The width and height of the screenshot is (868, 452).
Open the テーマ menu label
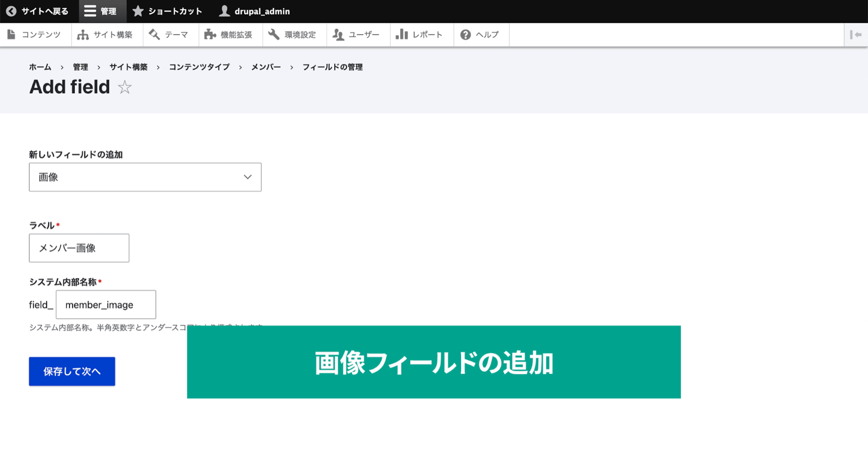(176, 35)
